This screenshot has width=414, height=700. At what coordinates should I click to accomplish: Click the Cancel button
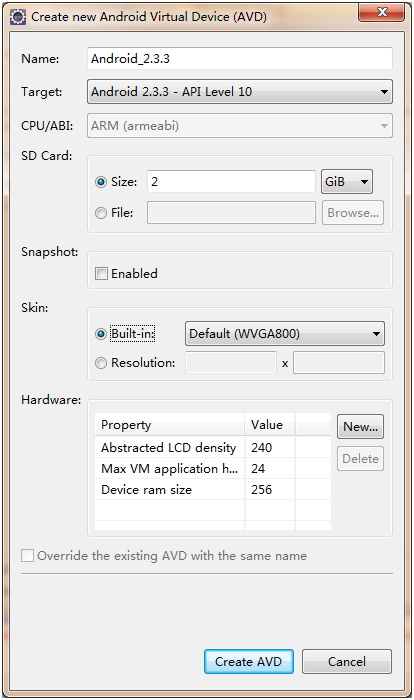pyautogui.click(x=347, y=662)
